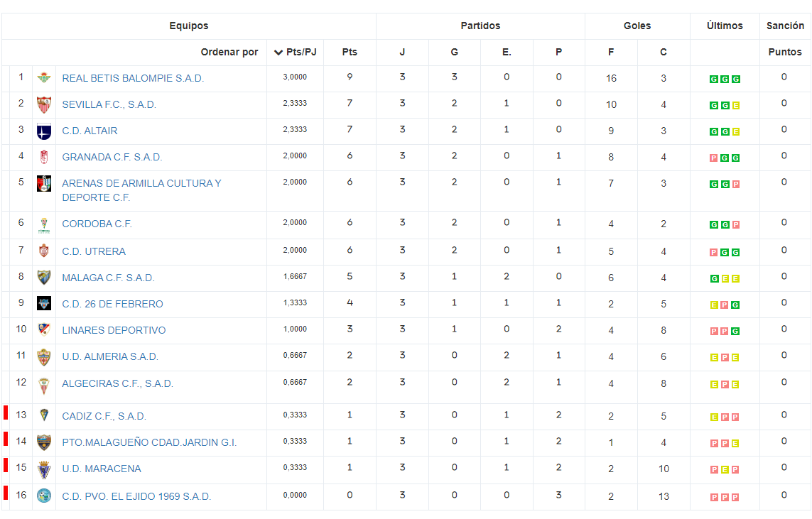This screenshot has height=519, width=812.
Task: Click El Ejido goals-against value 13
Action: click(664, 497)
